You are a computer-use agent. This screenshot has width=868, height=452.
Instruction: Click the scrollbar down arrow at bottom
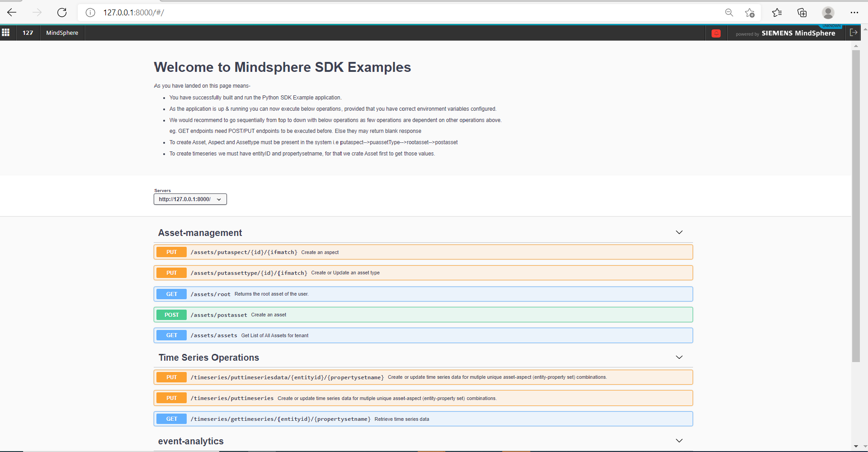pyautogui.click(x=856, y=446)
